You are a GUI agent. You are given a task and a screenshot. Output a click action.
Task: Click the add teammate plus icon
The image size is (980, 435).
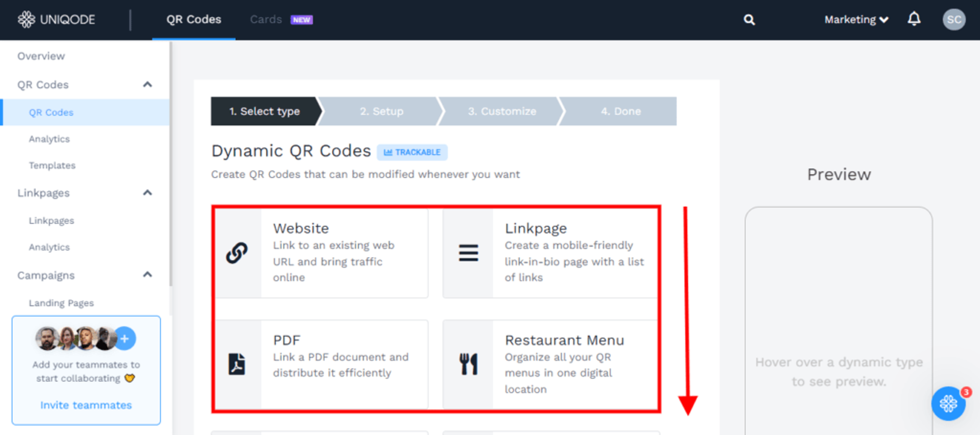pos(125,338)
